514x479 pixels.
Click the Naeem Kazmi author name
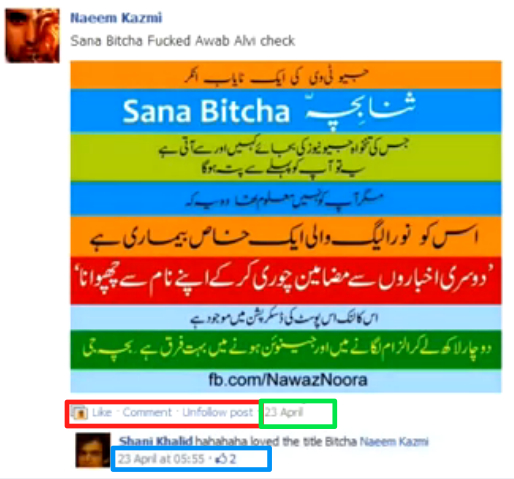tap(116, 18)
